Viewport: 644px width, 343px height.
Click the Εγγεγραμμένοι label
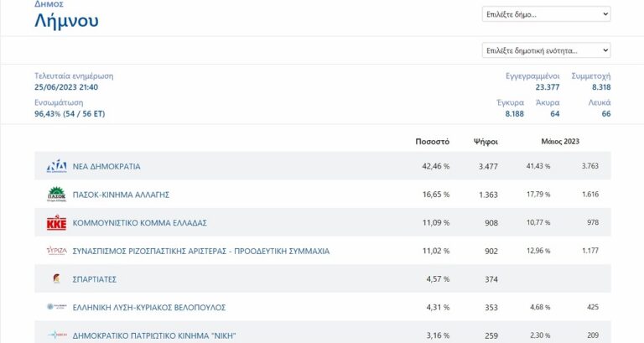[x=532, y=76]
